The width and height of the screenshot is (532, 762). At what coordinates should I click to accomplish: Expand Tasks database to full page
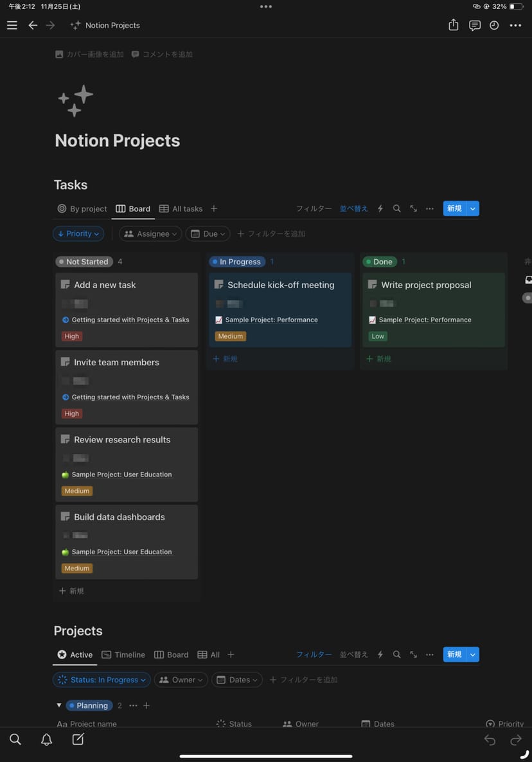pyautogui.click(x=413, y=208)
